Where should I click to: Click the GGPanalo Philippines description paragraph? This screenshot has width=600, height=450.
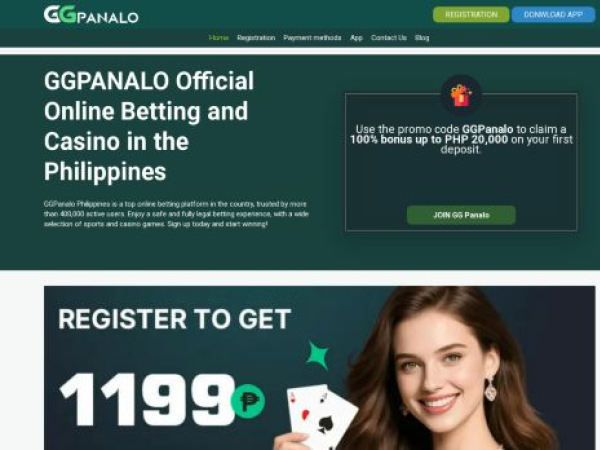point(176,214)
